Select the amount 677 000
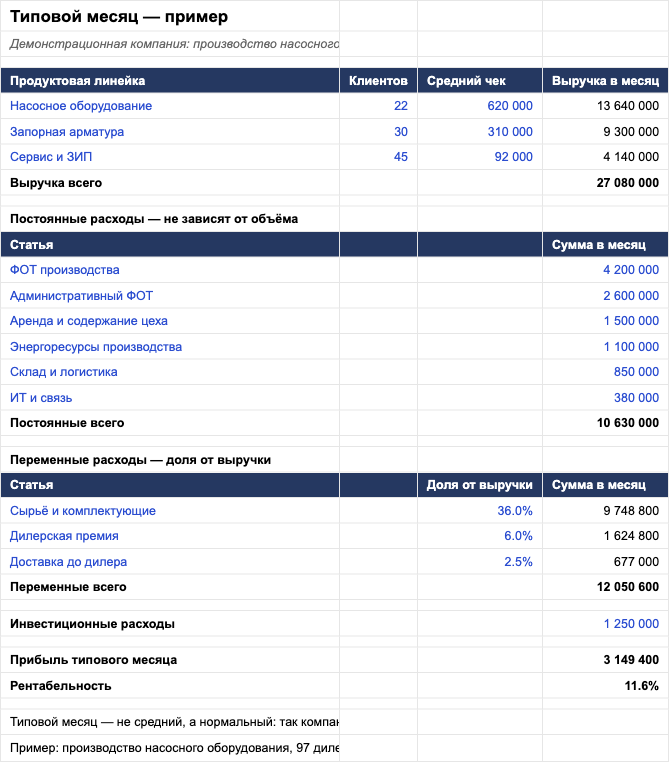This screenshot has width=670, height=762. click(x=605, y=562)
